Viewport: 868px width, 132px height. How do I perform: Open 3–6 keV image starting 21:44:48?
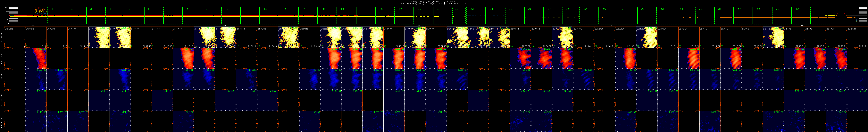[x=99, y=37]
